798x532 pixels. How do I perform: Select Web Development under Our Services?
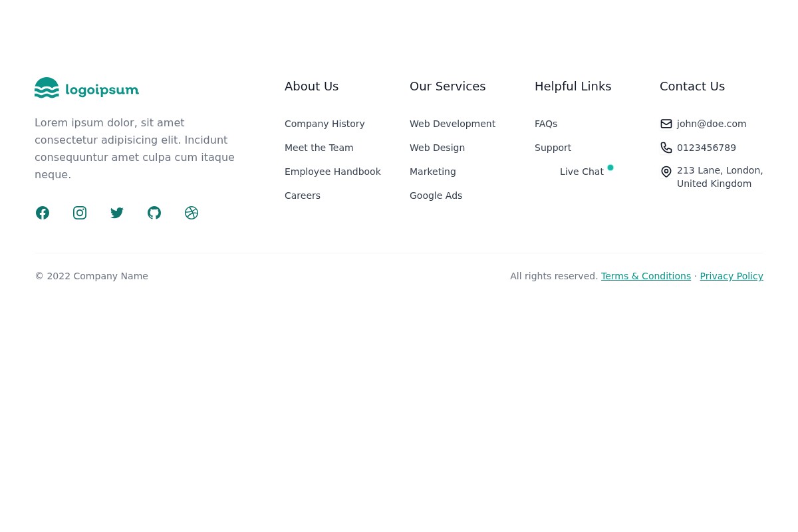452,124
